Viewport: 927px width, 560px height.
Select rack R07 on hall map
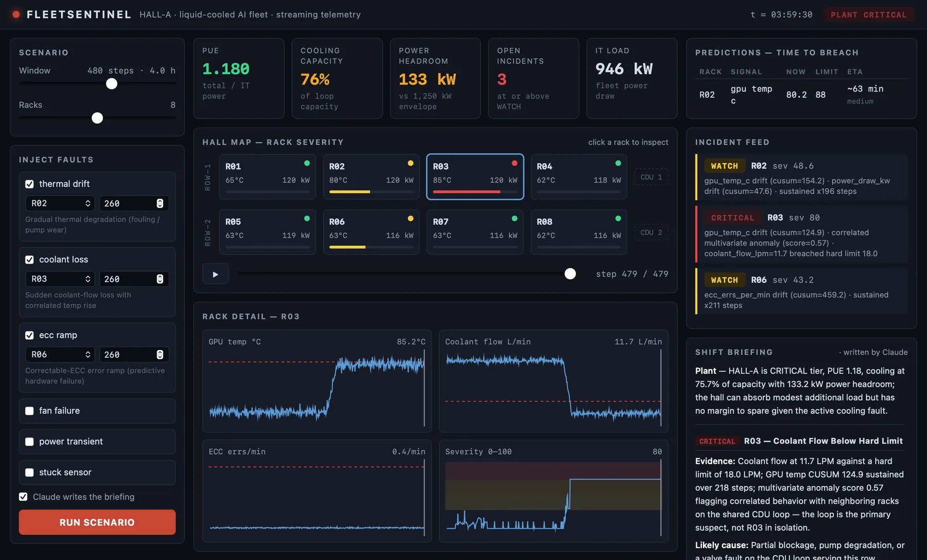click(475, 232)
